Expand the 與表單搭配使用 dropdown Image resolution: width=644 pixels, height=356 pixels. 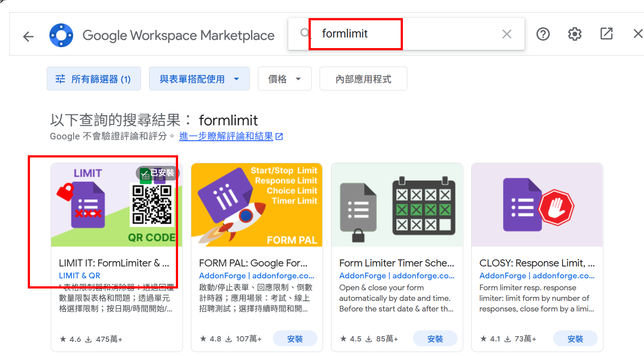(x=199, y=79)
